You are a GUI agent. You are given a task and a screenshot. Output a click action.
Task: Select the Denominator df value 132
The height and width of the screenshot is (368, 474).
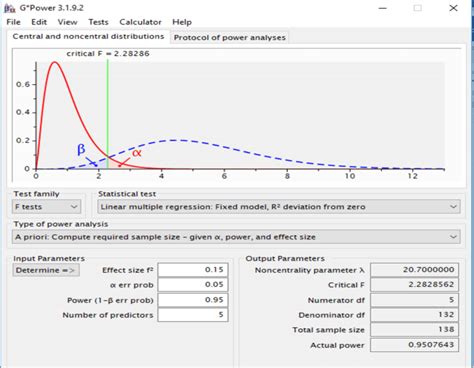[414, 315]
